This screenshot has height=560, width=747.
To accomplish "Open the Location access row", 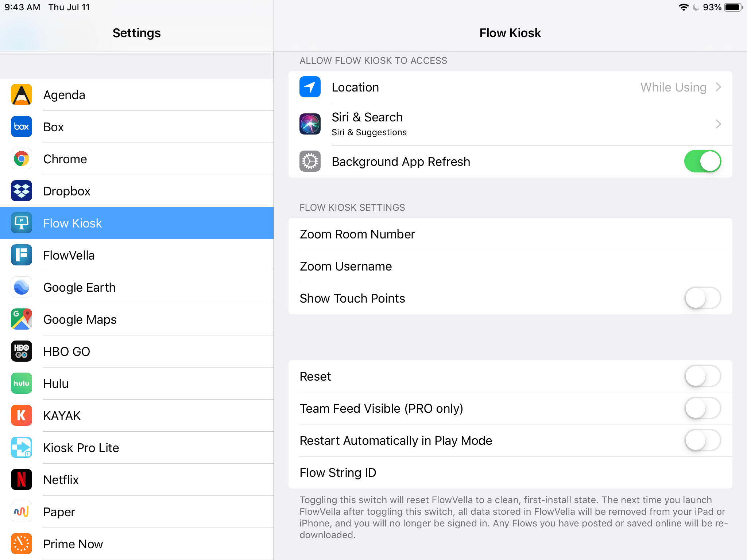I will pos(510,87).
